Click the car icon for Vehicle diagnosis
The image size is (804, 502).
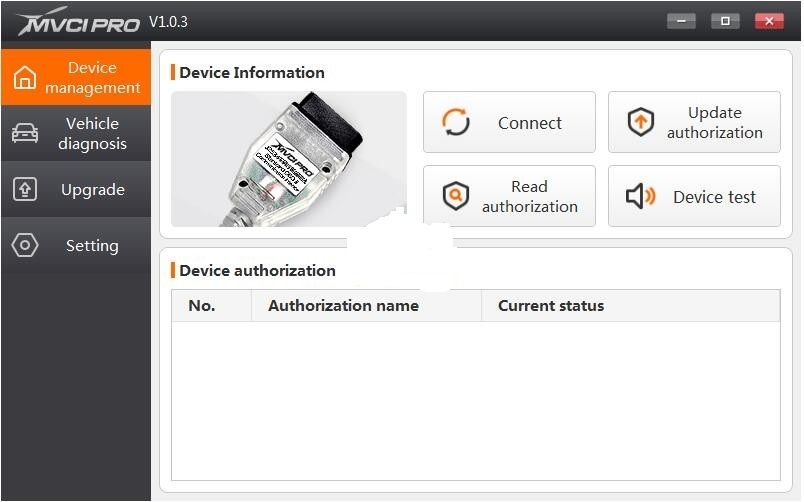25,134
